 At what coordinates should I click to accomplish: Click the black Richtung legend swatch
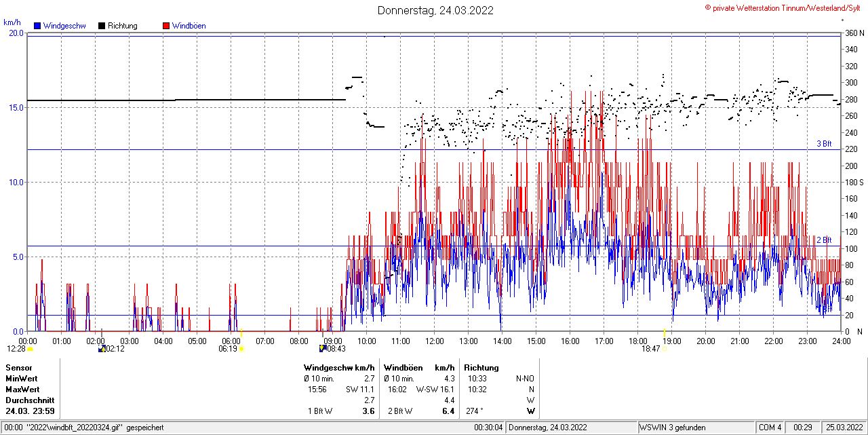pos(102,26)
